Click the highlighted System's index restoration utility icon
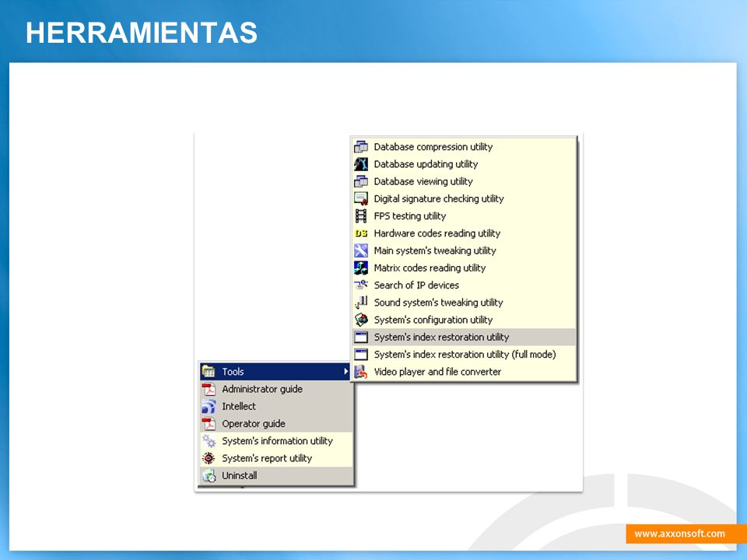Viewport: 747px width, 560px height. (x=361, y=337)
